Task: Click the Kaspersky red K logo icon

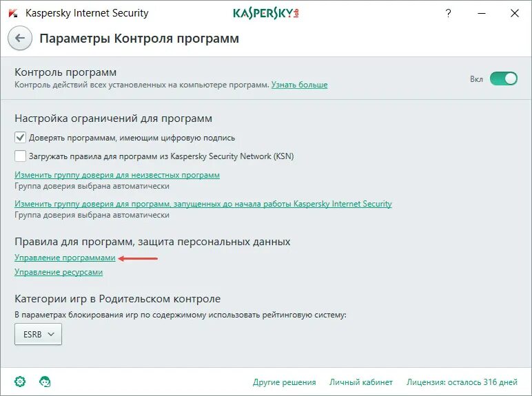Action: [x=13, y=13]
